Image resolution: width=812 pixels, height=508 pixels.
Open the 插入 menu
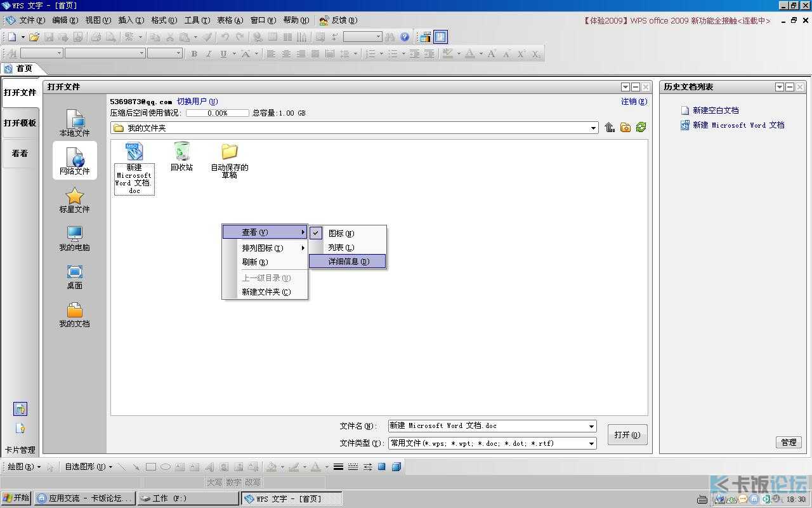pos(131,20)
